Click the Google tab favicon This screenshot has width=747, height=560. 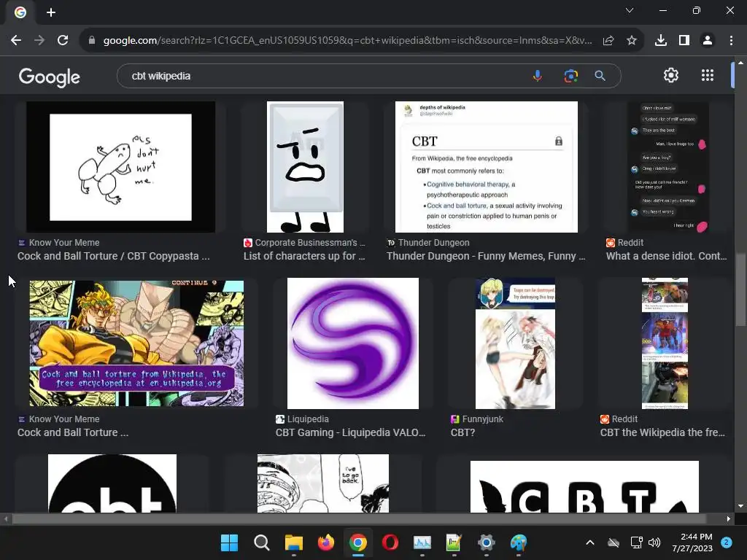click(x=20, y=12)
